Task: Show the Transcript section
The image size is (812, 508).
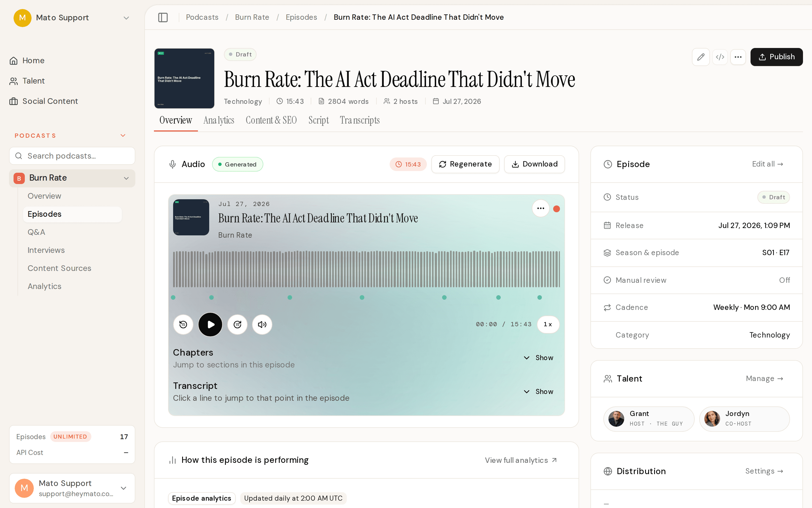Action: pyautogui.click(x=539, y=392)
